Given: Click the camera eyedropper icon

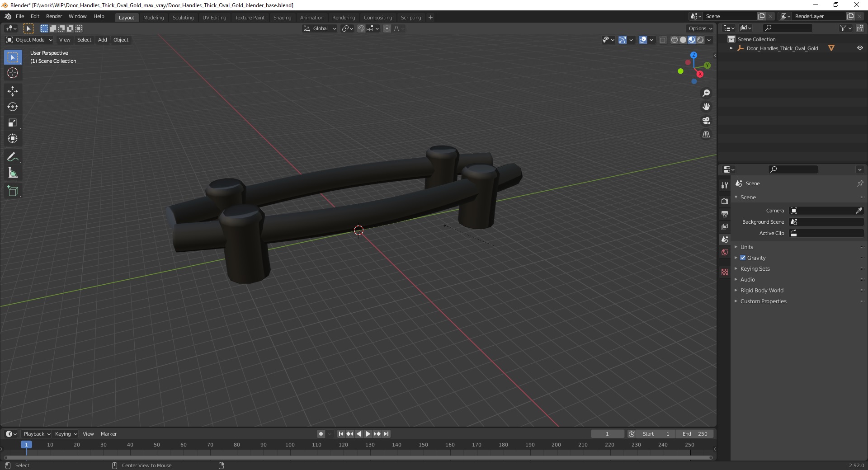Looking at the screenshot, I should (859, 211).
